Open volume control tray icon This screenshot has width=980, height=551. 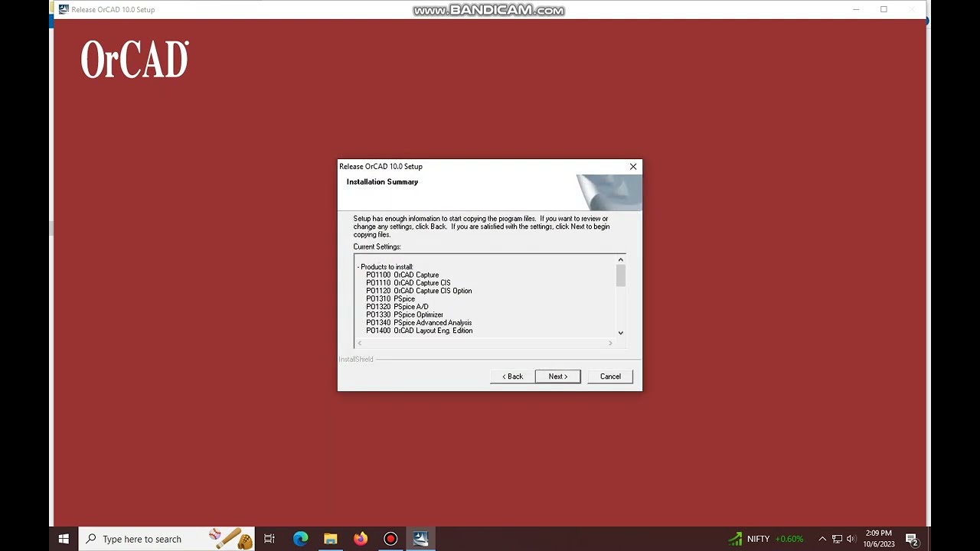click(x=851, y=539)
